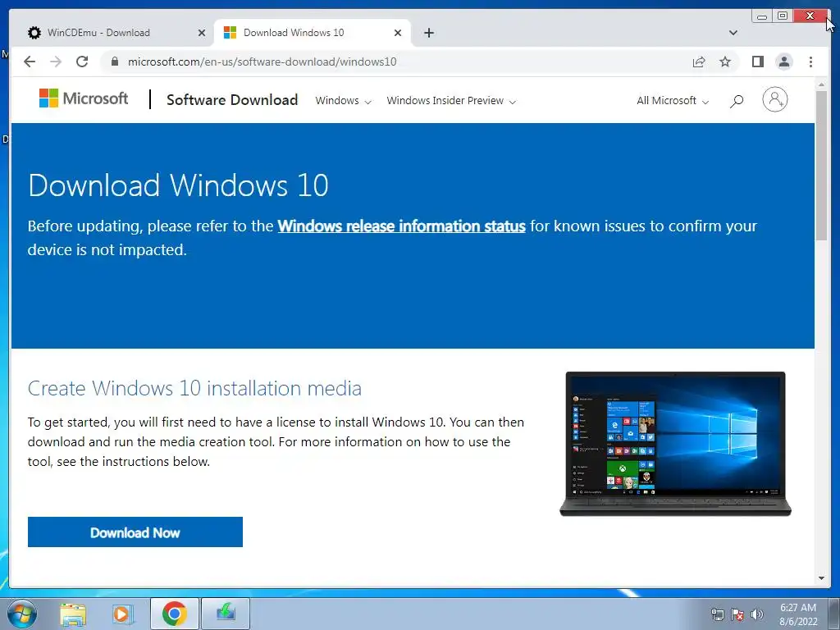This screenshot has width=840, height=630.
Task: Click the Microsoft site search icon
Action: [737, 101]
